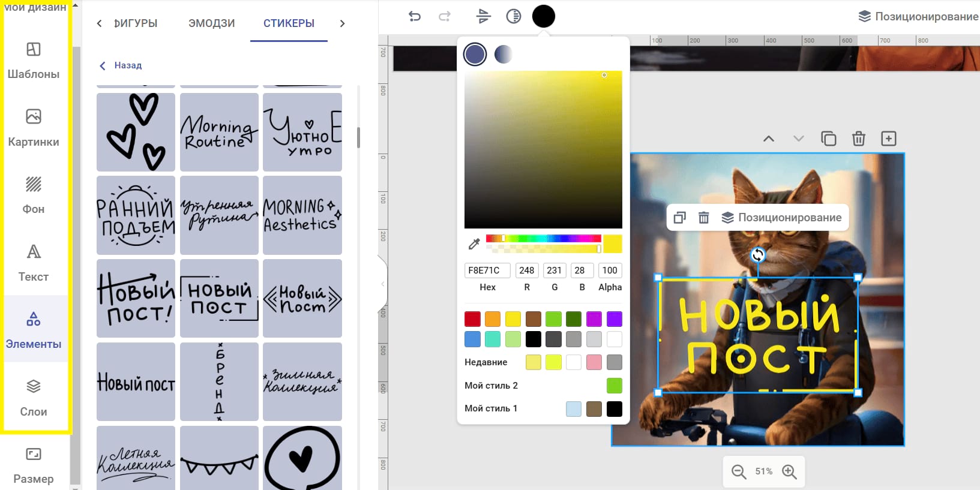This screenshot has width=980, height=490.
Task: Duplicate page with the copy icon above canvas
Action: click(828, 139)
